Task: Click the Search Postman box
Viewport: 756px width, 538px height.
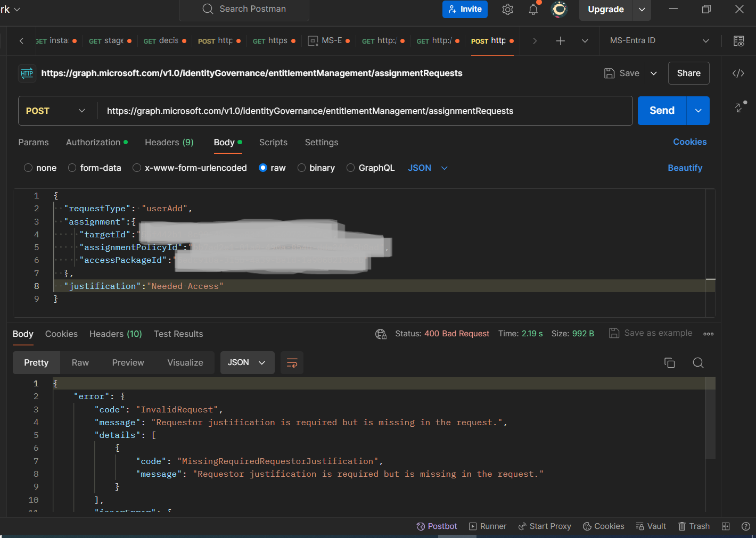Action: 244,9
